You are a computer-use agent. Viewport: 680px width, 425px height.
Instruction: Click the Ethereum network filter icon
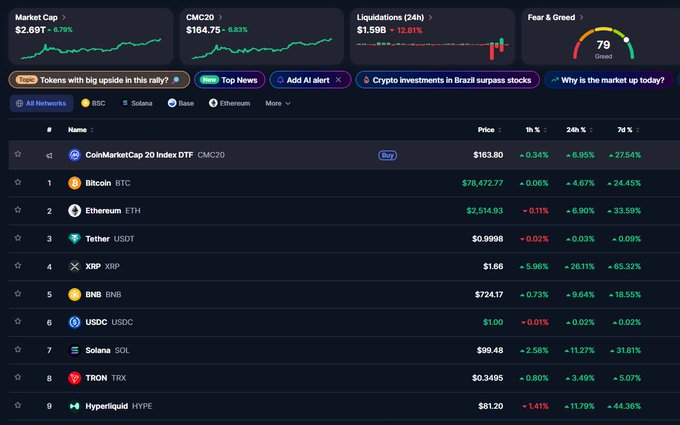click(x=213, y=103)
